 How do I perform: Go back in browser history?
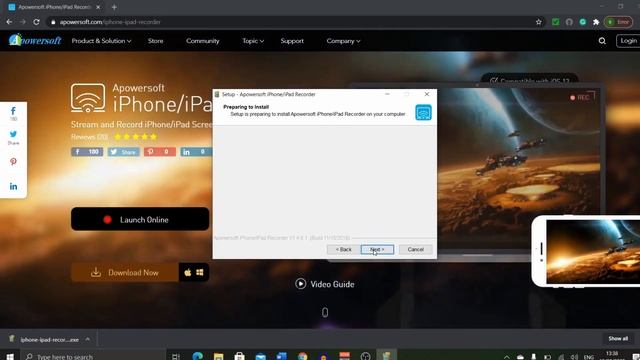[x=9, y=22]
